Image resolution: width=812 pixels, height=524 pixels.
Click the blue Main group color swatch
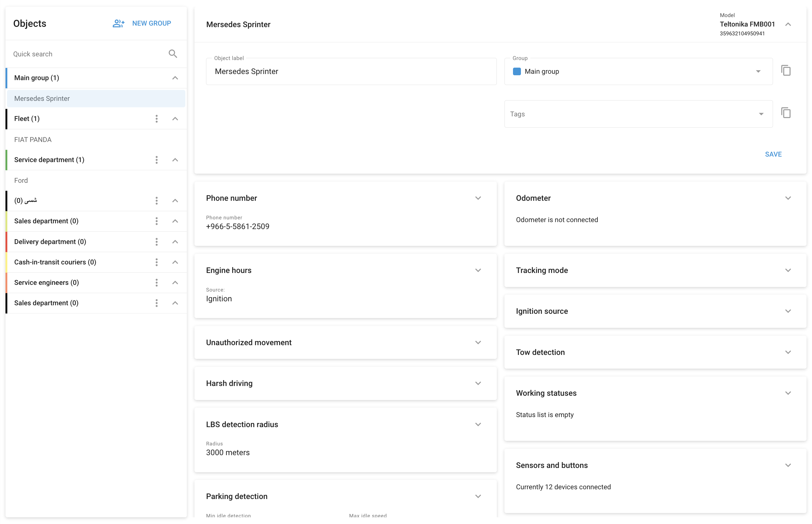[516, 72]
